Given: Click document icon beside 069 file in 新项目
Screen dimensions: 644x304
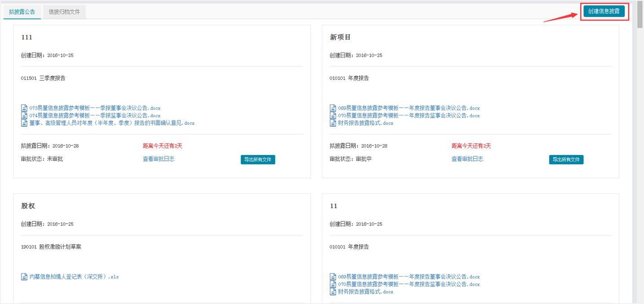Looking at the screenshot, I should point(333,108).
